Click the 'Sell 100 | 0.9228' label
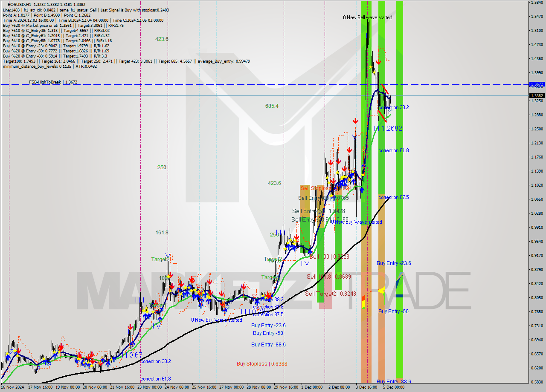Image resolution: width=546 pixels, height=392 pixels. click(329, 257)
